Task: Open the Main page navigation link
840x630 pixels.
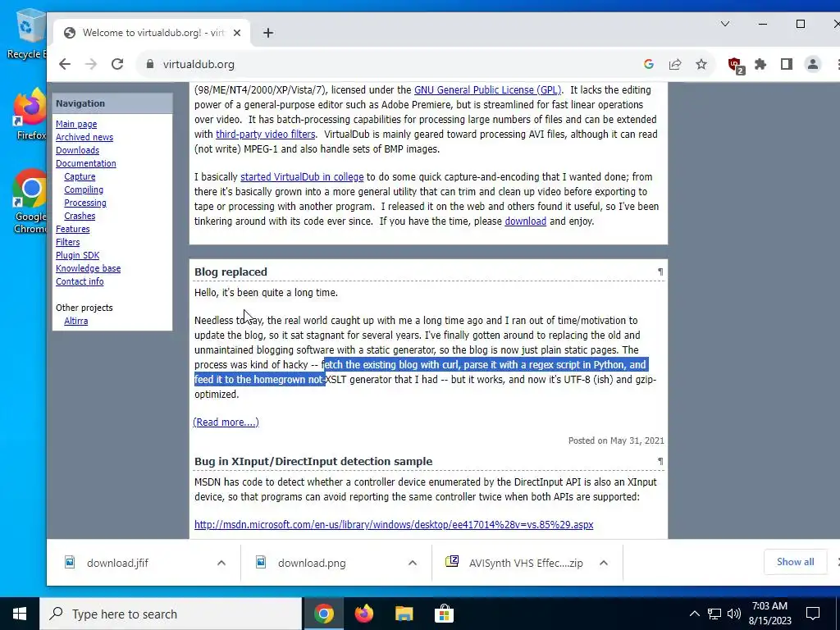Action: click(76, 124)
